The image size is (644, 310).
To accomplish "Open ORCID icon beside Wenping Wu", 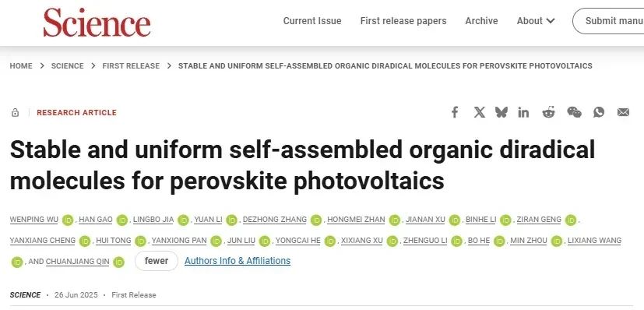I will (67, 220).
